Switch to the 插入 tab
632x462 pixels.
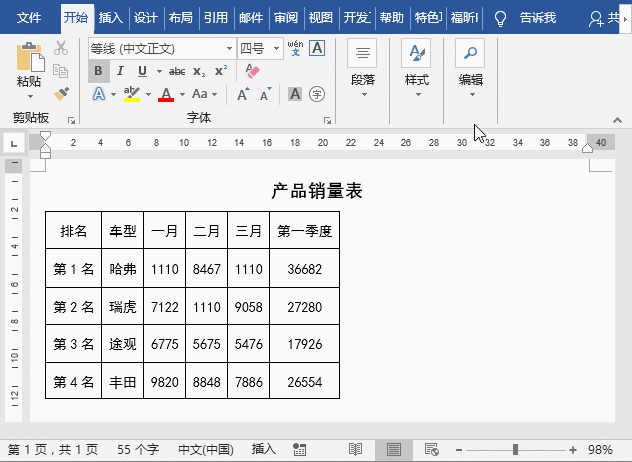pyautogui.click(x=110, y=17)
